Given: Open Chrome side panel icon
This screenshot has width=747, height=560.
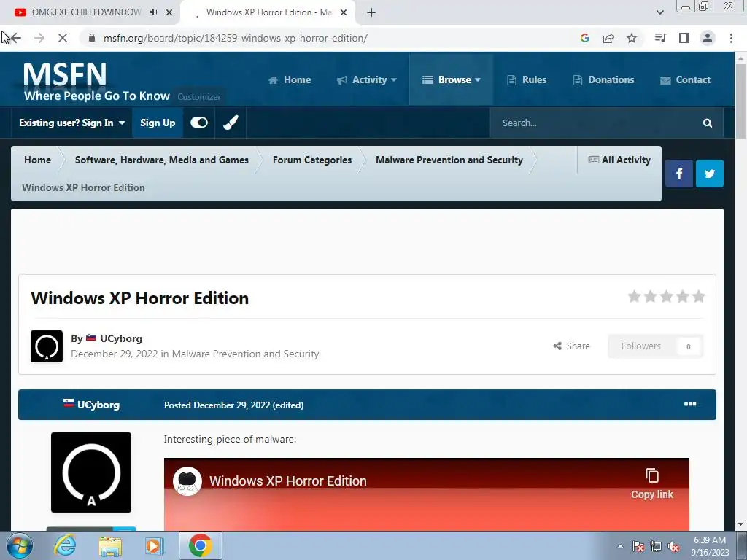Looking at the screenshot, I should pyautogui.click(x=684, y=38).
